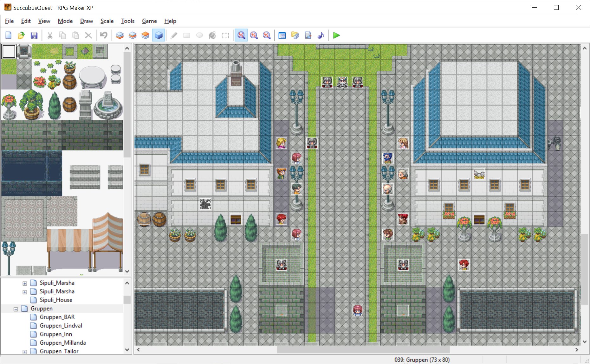Image resolution: width=590 pixels, height=364 pixels.
Task: Set map zoom to 1:1 scale
Action: coord(241,35)
